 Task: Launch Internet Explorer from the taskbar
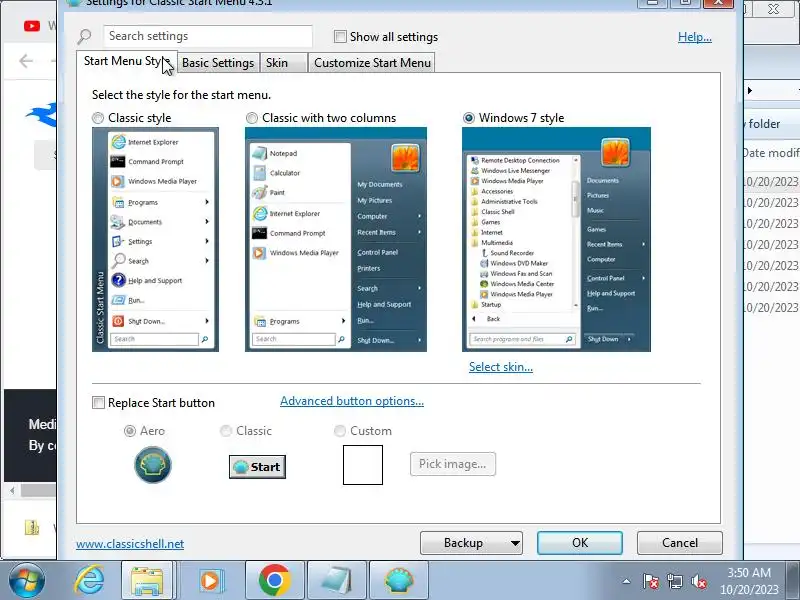coord(89,581)
